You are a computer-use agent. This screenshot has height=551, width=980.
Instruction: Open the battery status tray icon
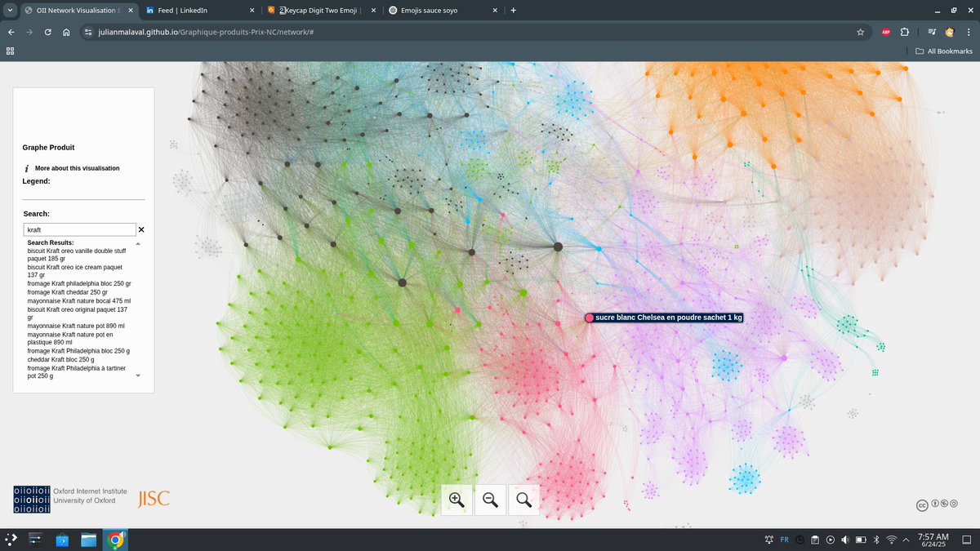(x=861, y=540)
